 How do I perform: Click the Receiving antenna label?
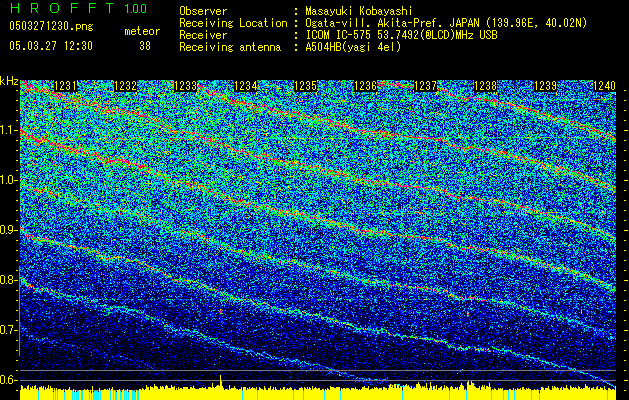[x=230, y=47]
